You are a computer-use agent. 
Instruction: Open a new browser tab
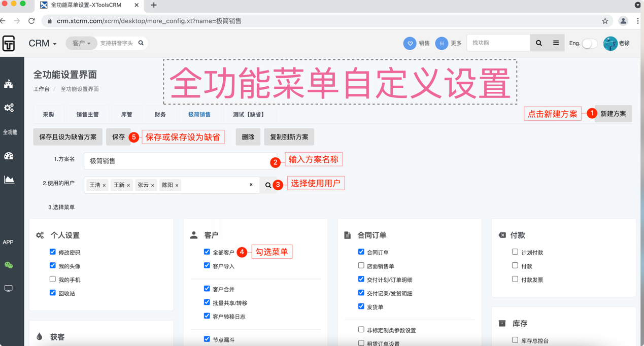pyautogui.click(x=154, y=5)
